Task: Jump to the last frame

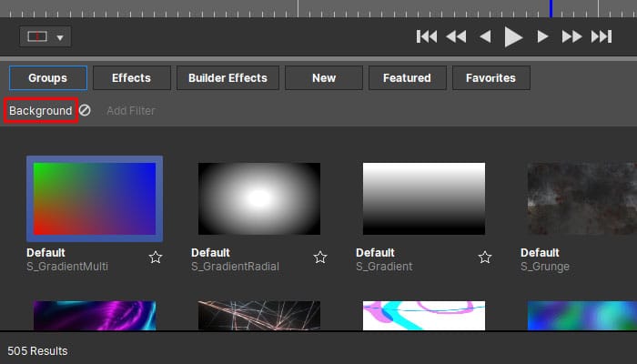Action: coord(602,36)
